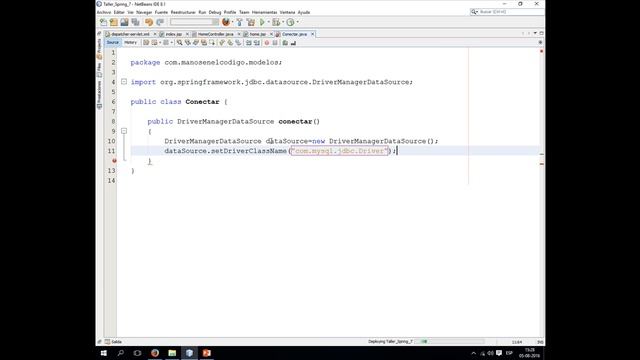Collapse the method fold on line 9

pyautogui.click(x=124, y=131)
